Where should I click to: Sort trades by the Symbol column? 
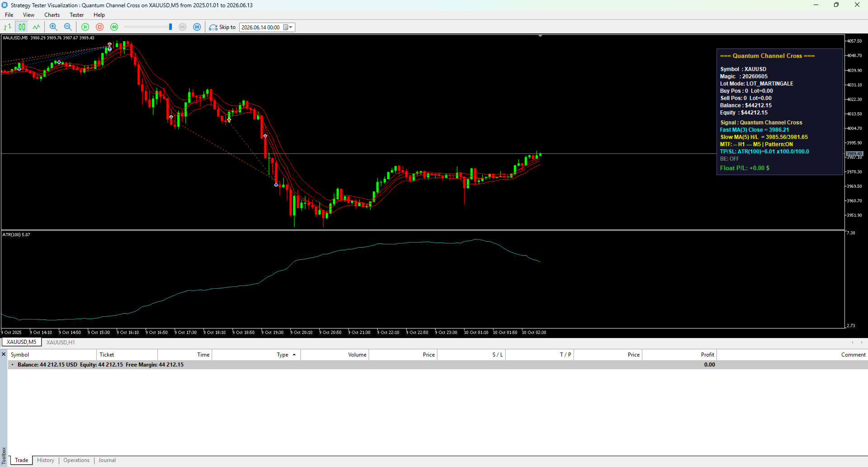coord(52,355)
